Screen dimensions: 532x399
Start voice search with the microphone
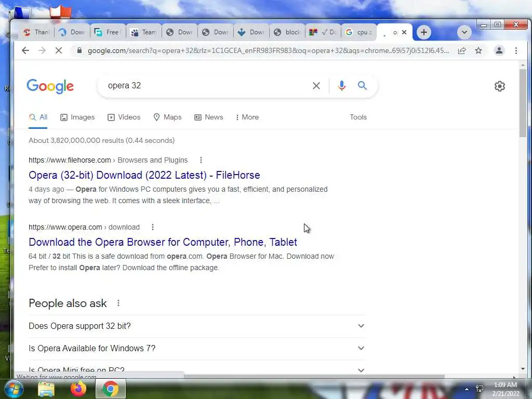342,86
